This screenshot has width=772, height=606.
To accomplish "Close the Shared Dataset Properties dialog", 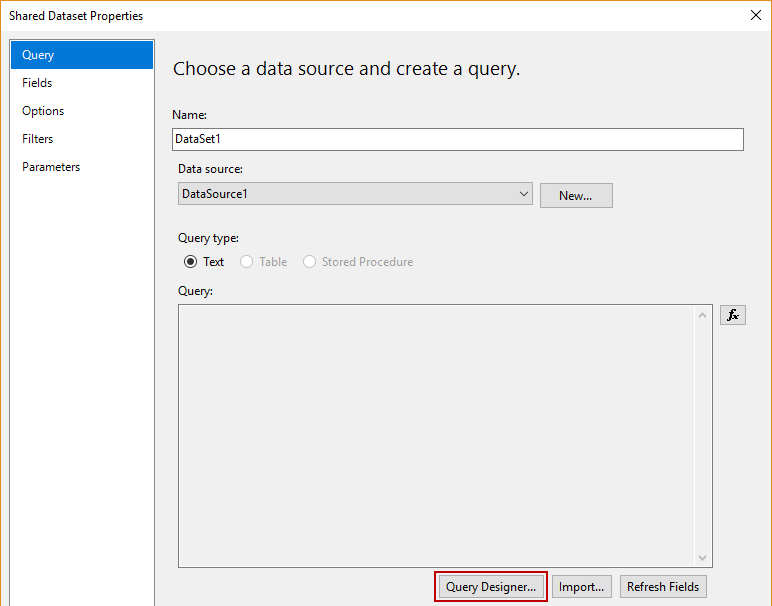I will (755, 15).
